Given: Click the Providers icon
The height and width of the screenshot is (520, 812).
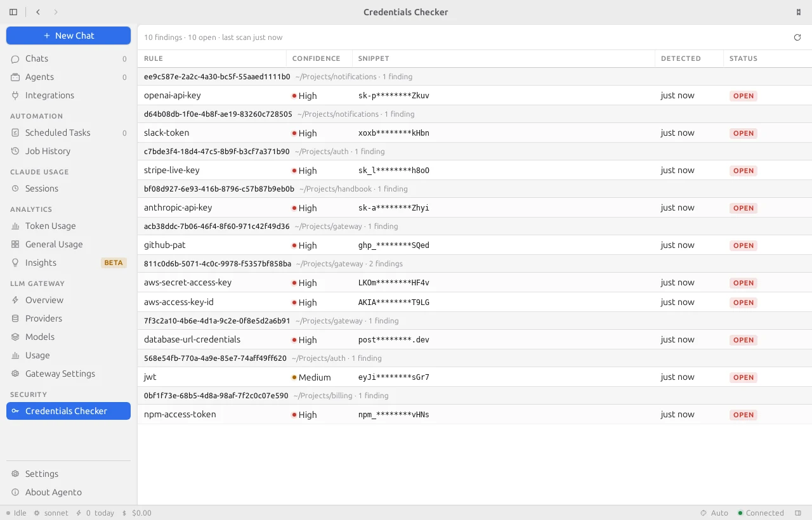Looking at the screenshot, I should tap(15, 318).
